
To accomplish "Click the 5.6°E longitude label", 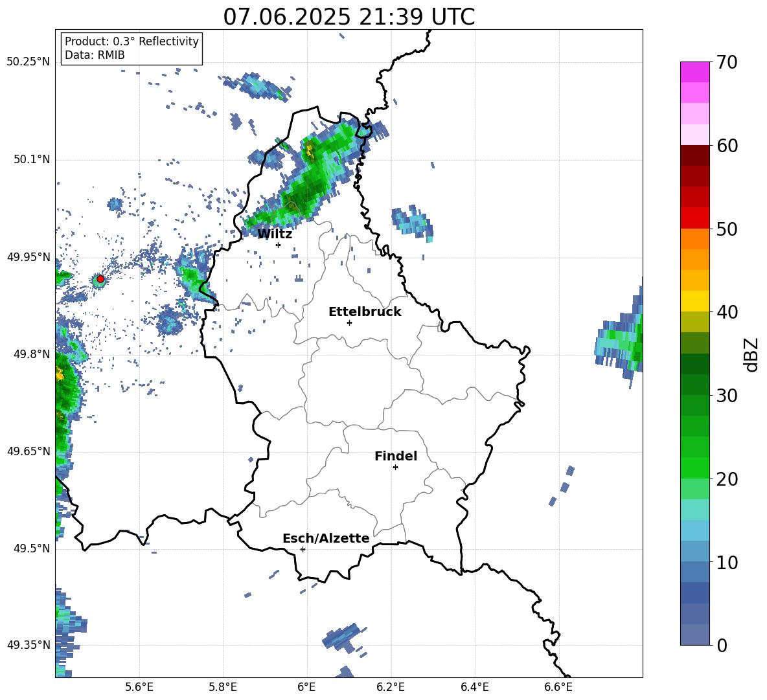I will pyautogui.click(x=140, y=687).
